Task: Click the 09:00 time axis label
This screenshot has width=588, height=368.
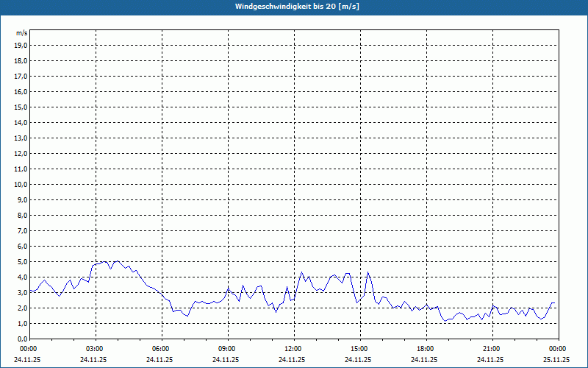Action: pos(227,349)
